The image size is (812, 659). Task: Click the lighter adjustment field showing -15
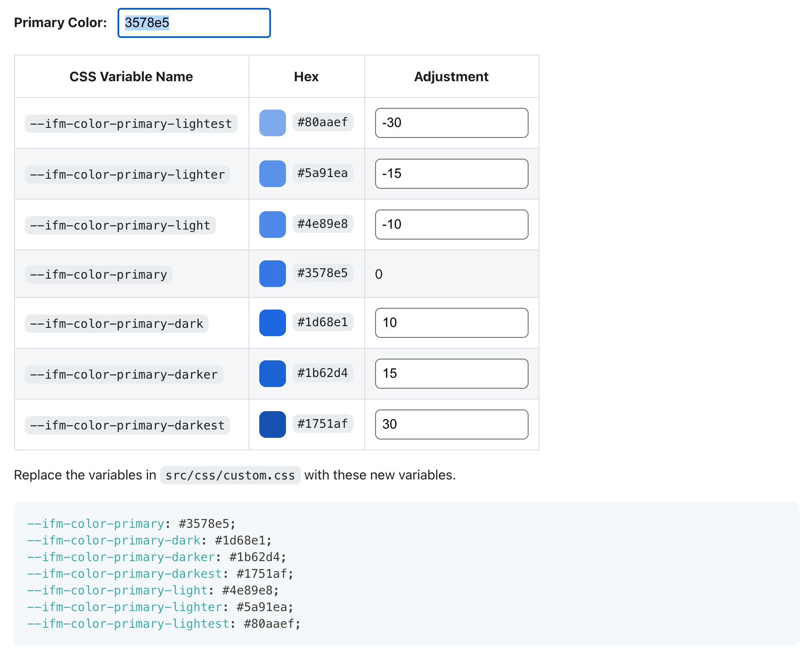pos(451,174)
